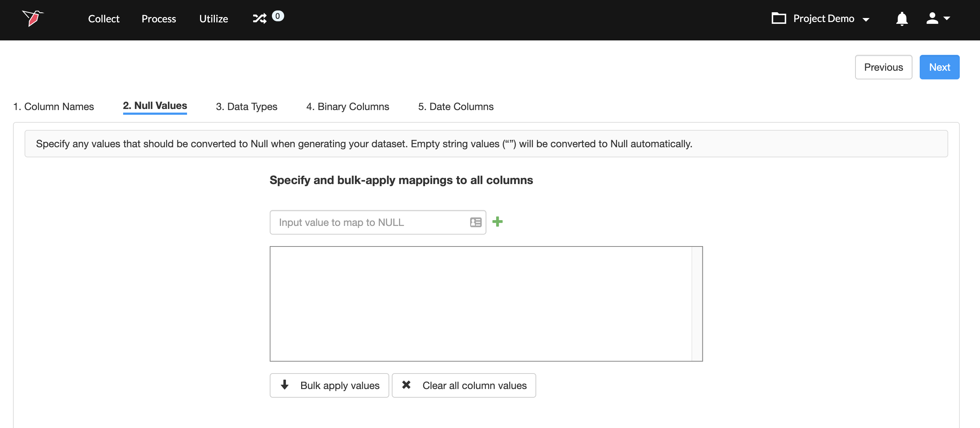
Task: Open the Collect menu
Action: (104, 19)
